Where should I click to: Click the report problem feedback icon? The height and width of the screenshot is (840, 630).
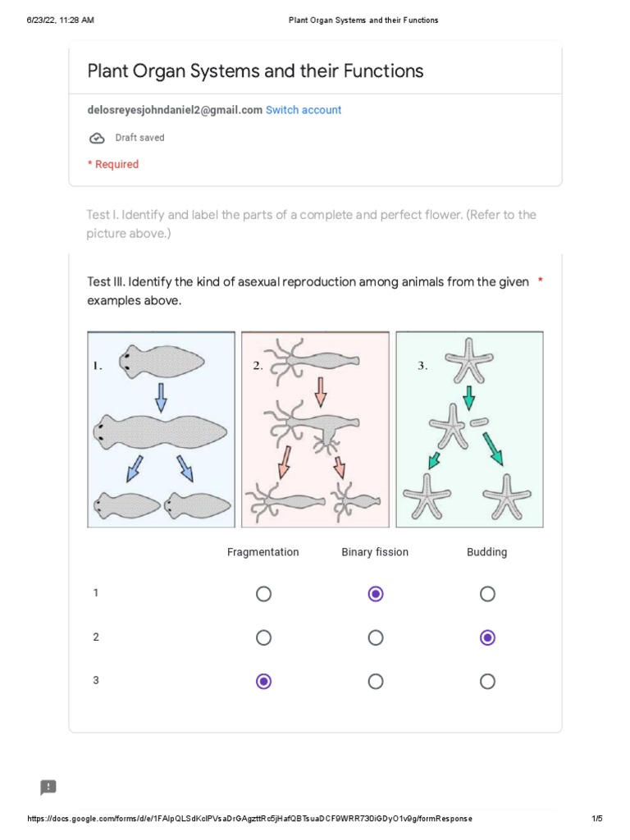coord(48,787)
